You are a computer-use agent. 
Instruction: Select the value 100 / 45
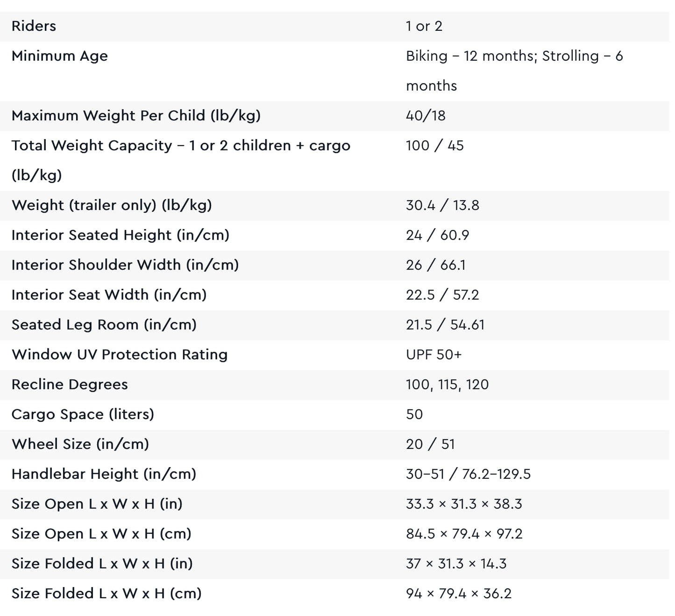tap(434, 145)
